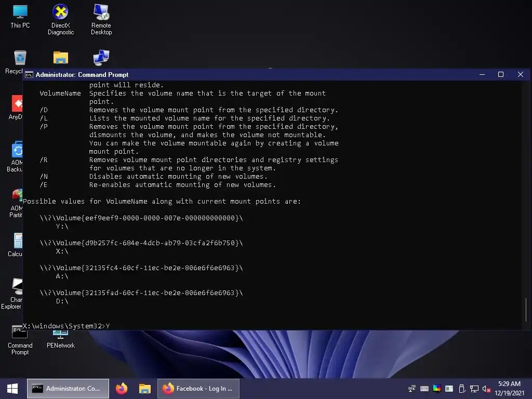532x399 pixels.
Task: Open This PC desktop icon
Action: [20, 16]
